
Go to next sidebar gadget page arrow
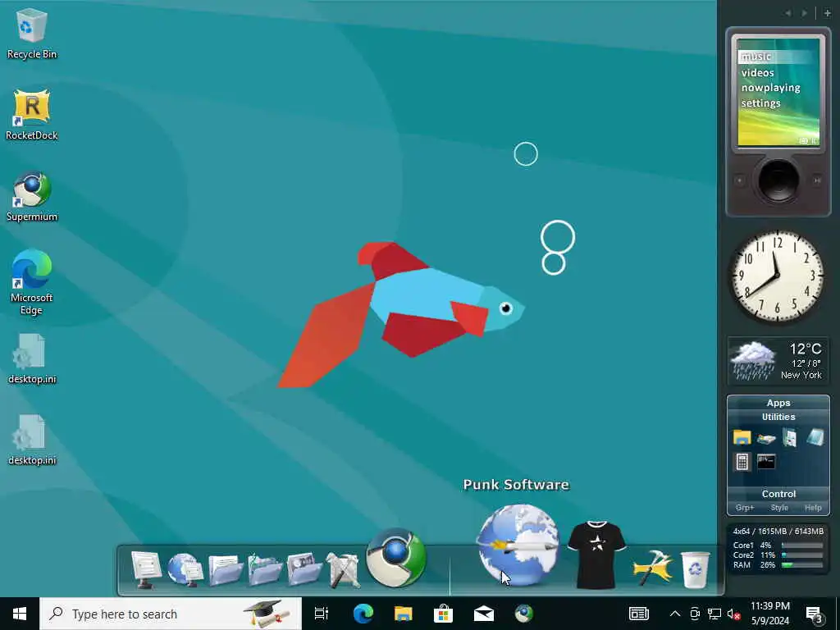click(804, 13)
